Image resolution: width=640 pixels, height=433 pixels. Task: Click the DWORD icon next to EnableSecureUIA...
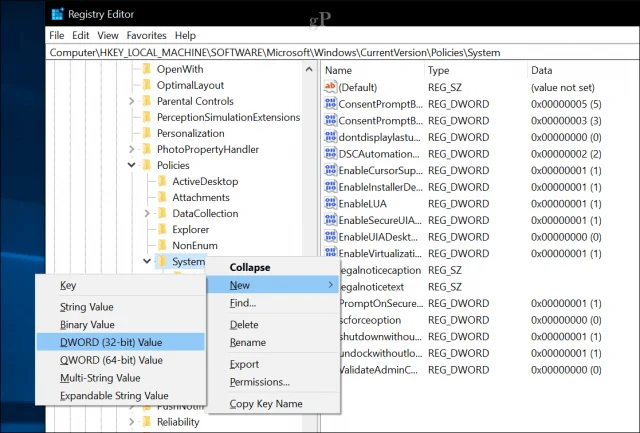coord(330,220)
